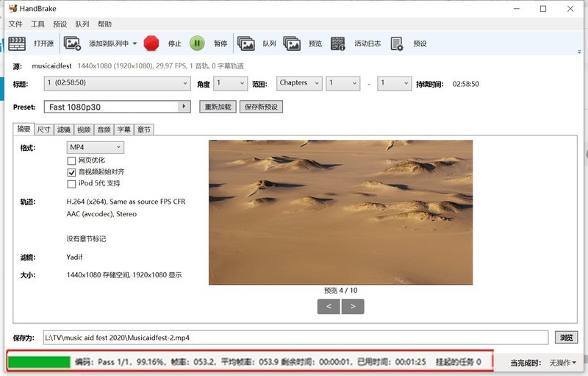Click the 活动日志 toolbar label
588x376 pixels.
pyautogui.click(x=367, y=43)
